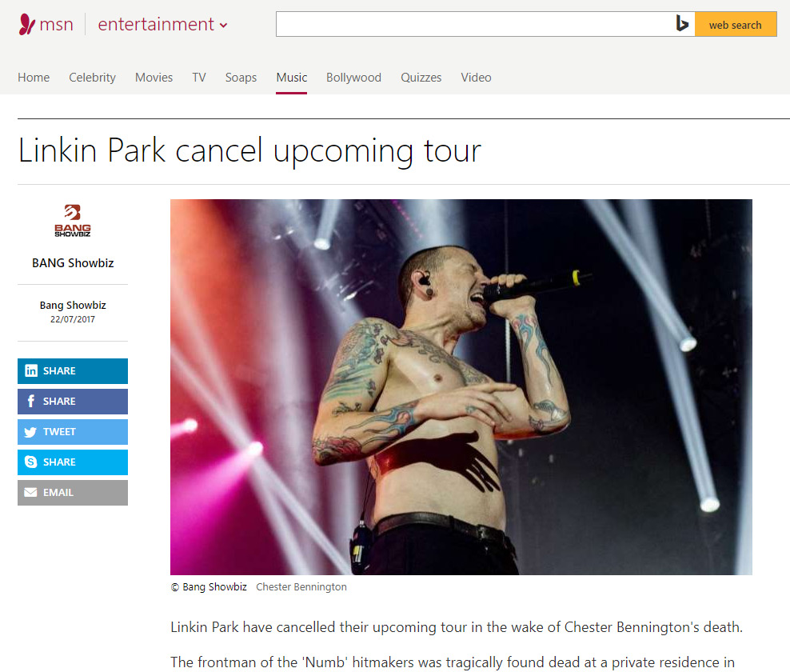
Task: Click the BANG Showbiz logo image
Action: (x=73, y=221)
